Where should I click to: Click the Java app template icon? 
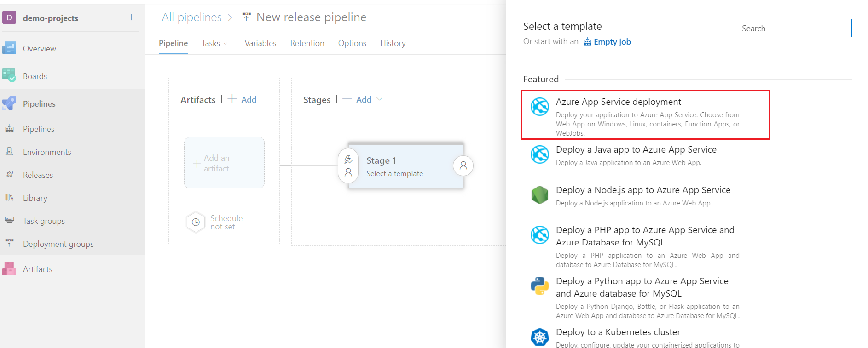click(x=540, y=154)
